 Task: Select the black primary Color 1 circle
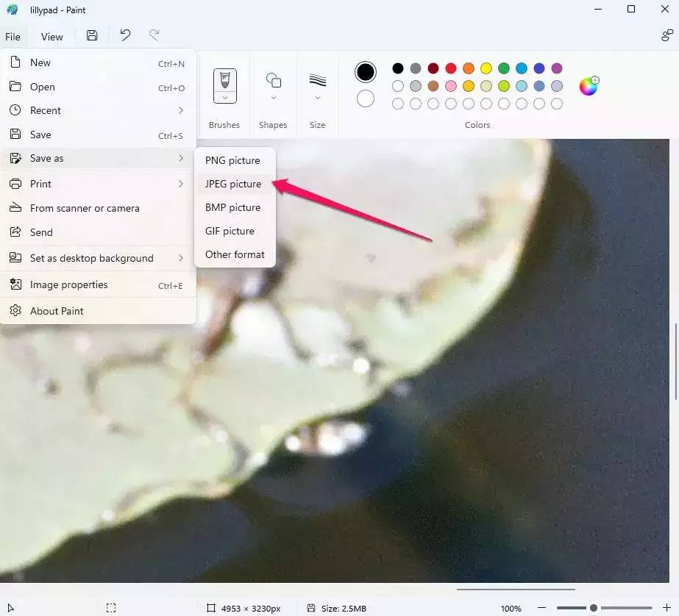[x=366, y=72]
